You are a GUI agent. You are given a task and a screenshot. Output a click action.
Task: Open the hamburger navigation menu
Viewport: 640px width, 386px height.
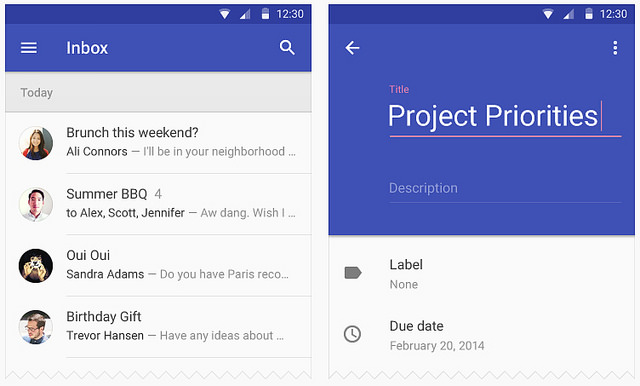click(x=29, y=48)
